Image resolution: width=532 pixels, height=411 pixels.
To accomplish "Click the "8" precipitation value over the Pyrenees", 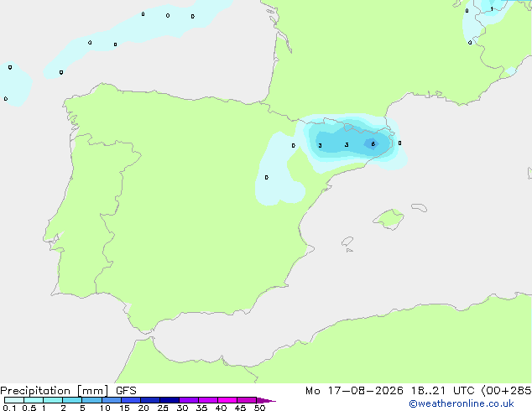I will (373, 144).
